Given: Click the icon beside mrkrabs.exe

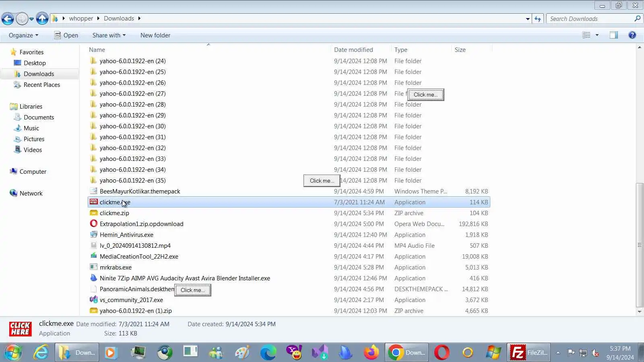Looking at the screenshot, I should (94, 267).
